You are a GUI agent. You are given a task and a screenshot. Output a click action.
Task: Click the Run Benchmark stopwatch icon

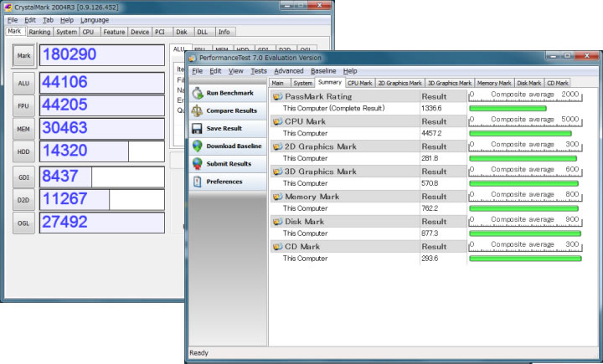click(x=198, y=93)
